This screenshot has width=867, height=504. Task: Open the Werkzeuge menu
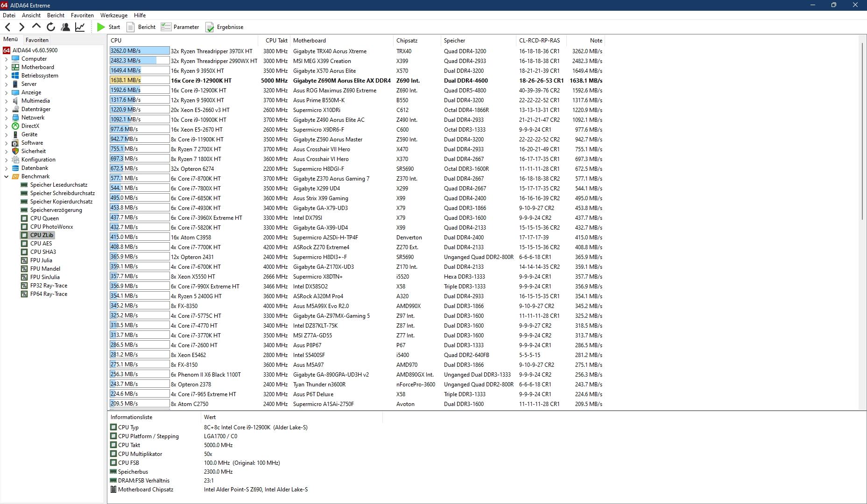[x=114, y=15]
